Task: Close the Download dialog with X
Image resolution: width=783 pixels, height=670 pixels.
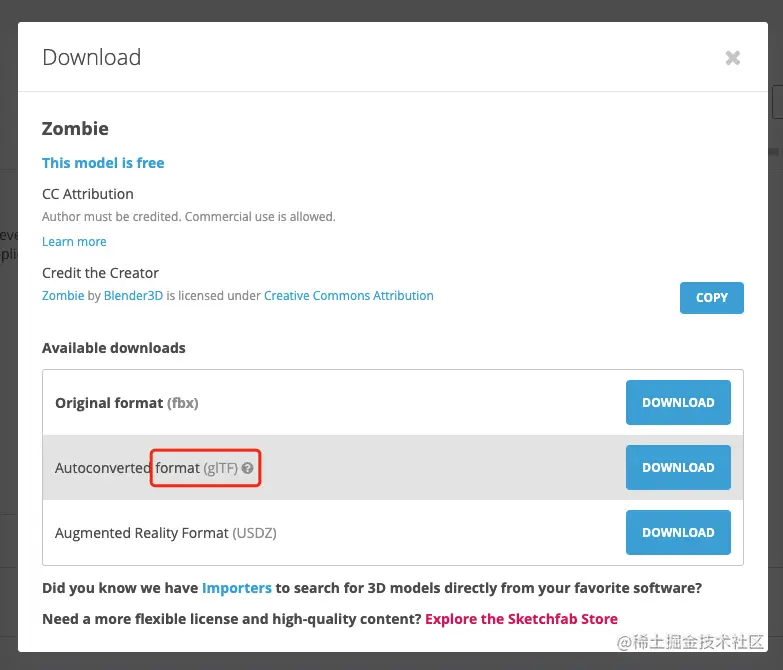Action: (733, 58)
